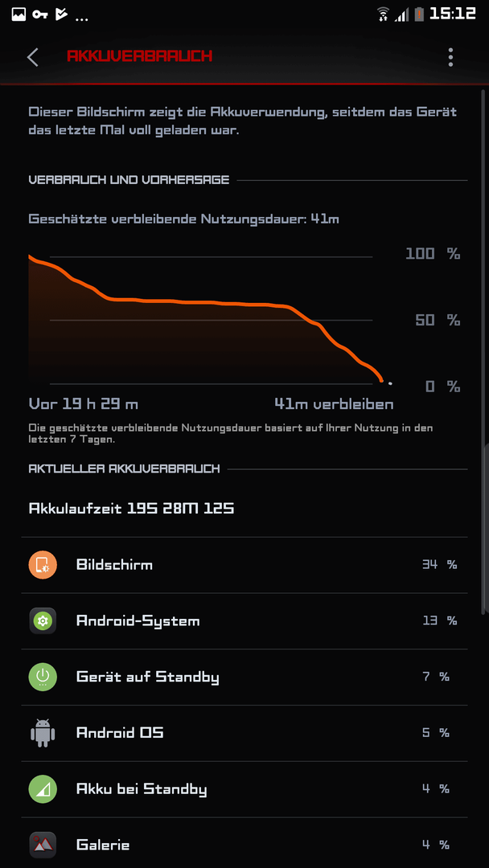Open Bildschirm battery usage details
The height and width of the screenshot is (868, 489).
[x=244, y=565]
